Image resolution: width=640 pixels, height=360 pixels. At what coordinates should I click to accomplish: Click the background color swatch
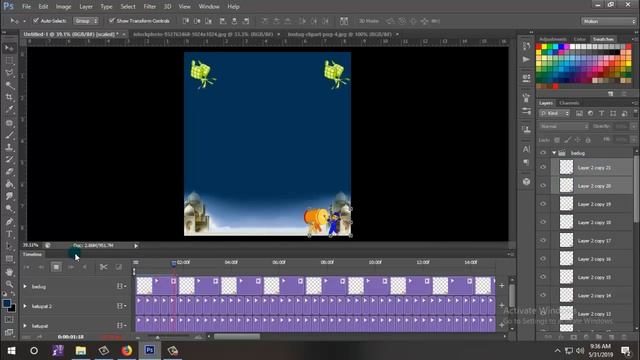point(12,308)
